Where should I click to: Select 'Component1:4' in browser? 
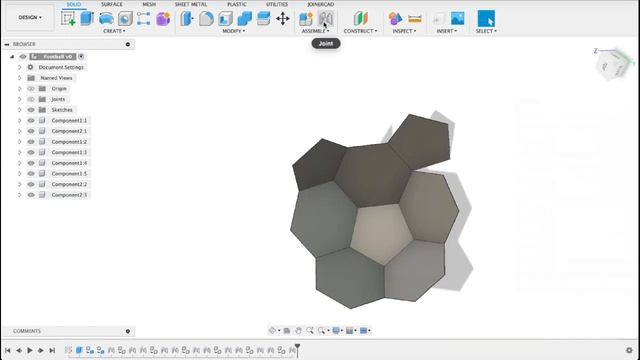click(69, 163)
